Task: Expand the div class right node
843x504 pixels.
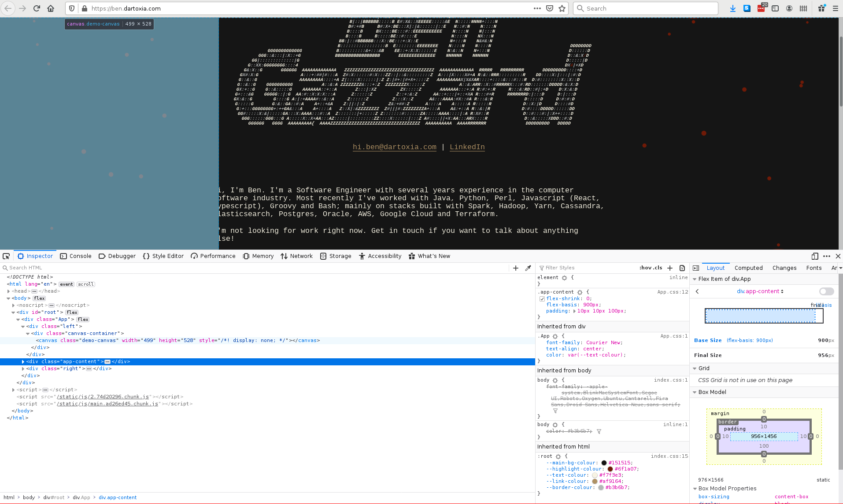Action: pos(23,369)
